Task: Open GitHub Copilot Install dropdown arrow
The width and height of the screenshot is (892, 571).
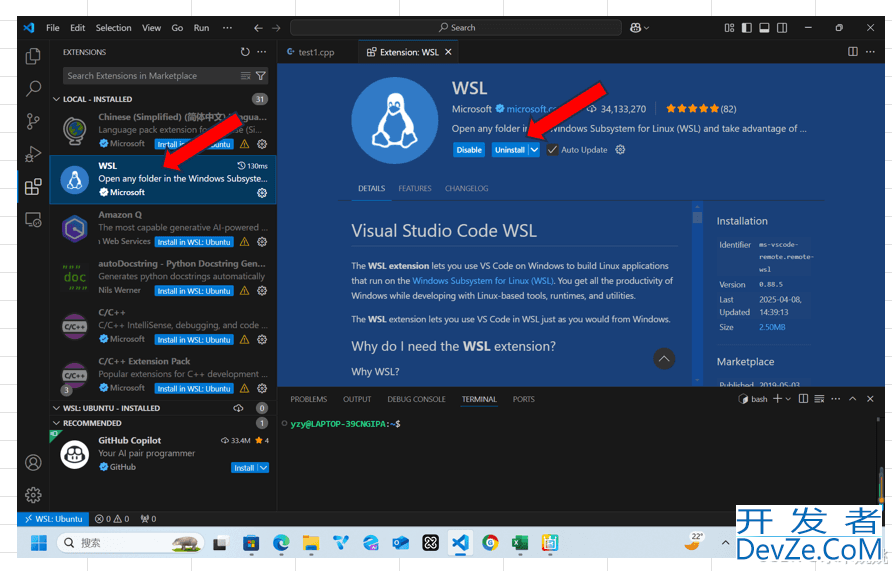Action: pyautogui.click(x=263, y=467)
